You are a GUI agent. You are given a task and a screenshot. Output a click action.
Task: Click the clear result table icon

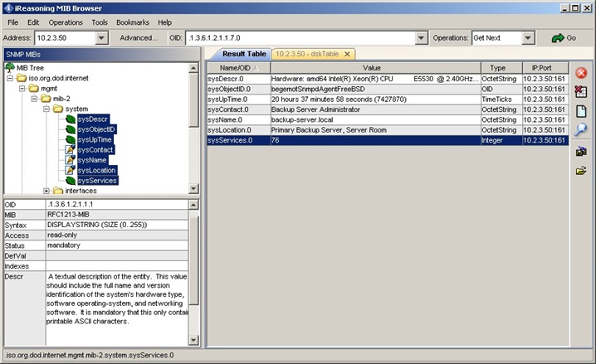coord(581,91)
